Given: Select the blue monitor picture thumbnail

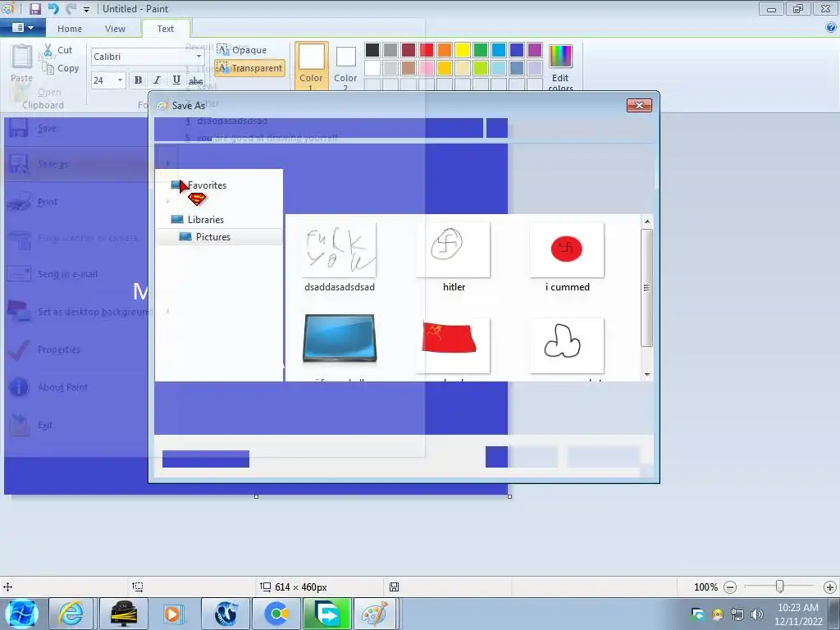Looking at the screenshot, I should 340,339.
